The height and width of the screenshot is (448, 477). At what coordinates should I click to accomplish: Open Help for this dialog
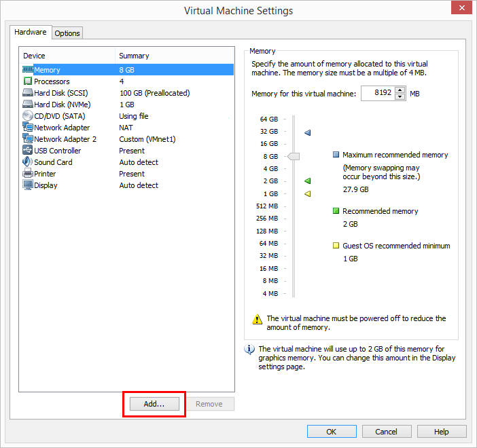point(442,432)
